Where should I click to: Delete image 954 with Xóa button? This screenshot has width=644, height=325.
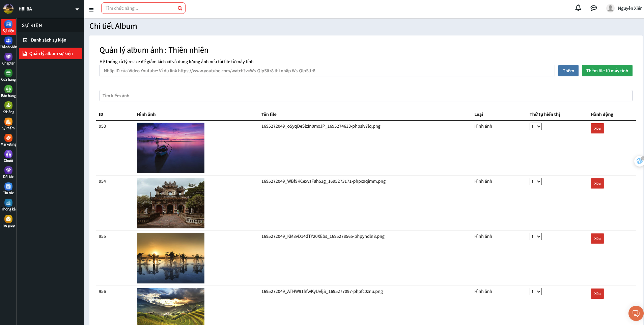click(x=597, y=184)
